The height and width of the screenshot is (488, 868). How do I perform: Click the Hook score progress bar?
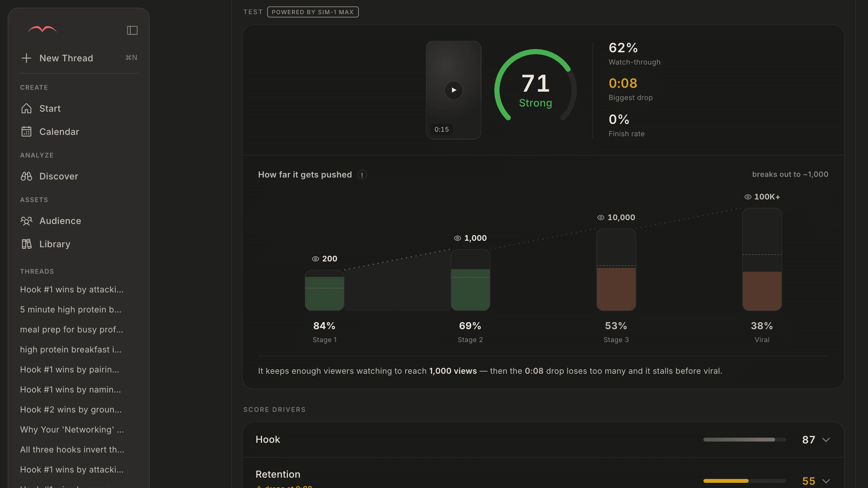(744, 440)
